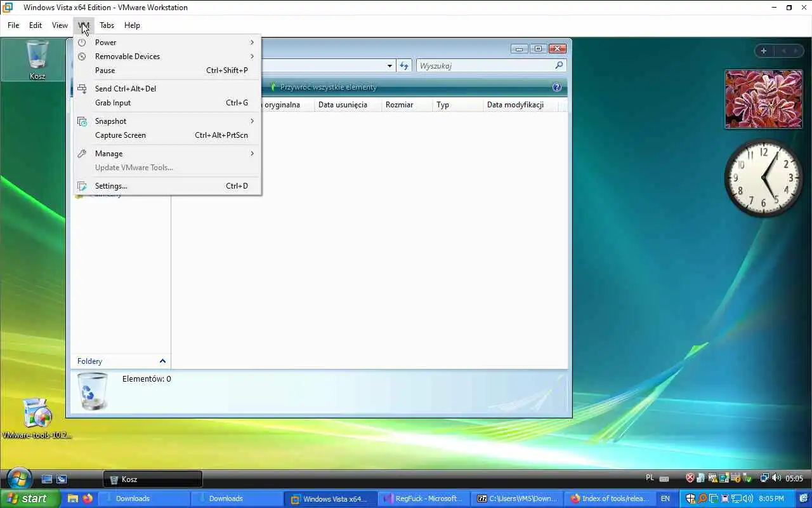This screenshot has width=812, height=508.
Task: Open the Tabs menu
Action: click(x=107, y=25)
